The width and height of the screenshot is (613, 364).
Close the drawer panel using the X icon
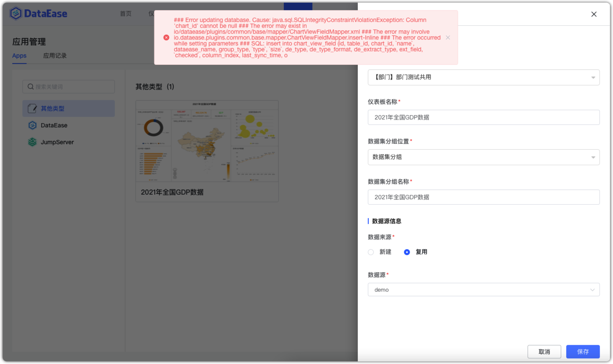point(594,14)
